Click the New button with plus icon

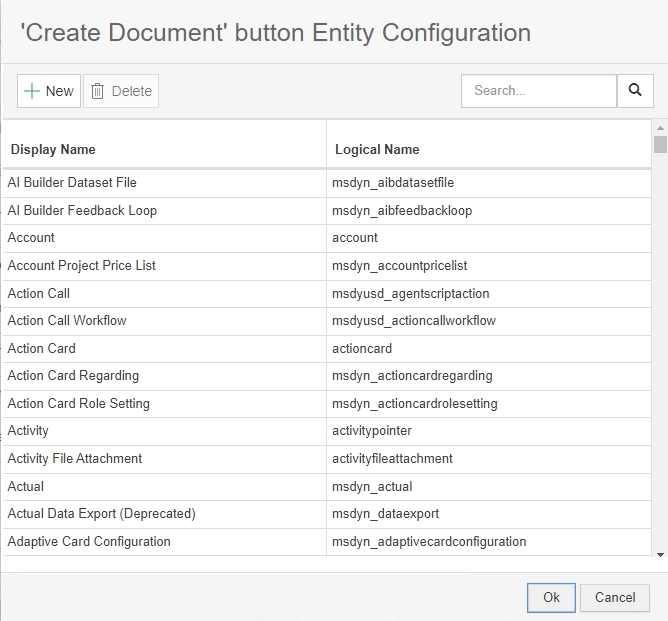click(x=49, y=91)
